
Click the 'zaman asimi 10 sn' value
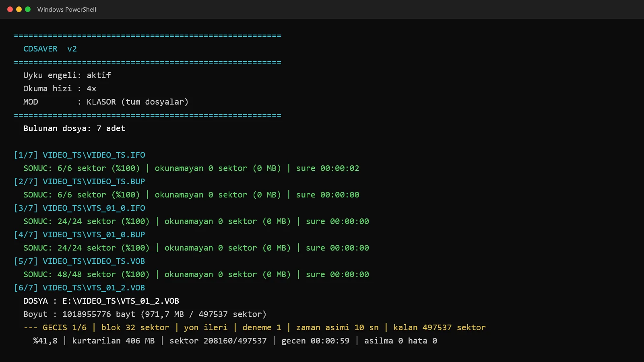click(337, 327)
